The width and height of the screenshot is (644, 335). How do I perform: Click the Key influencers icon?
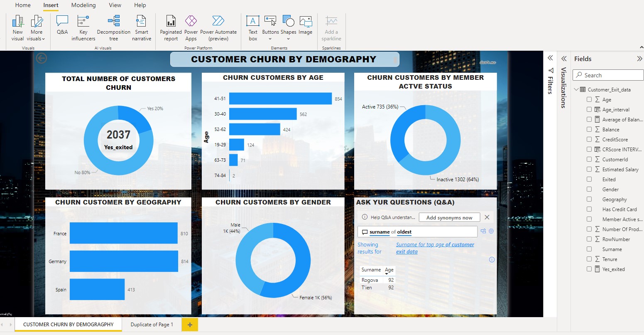(x=83, y=25)
